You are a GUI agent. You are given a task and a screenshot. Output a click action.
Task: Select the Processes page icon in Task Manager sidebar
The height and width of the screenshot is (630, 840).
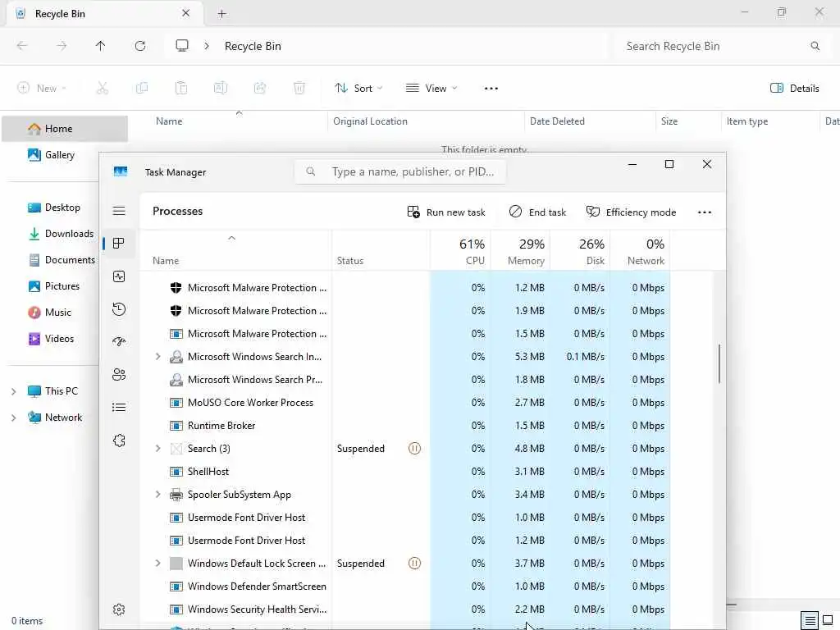(x=119, y=244)
